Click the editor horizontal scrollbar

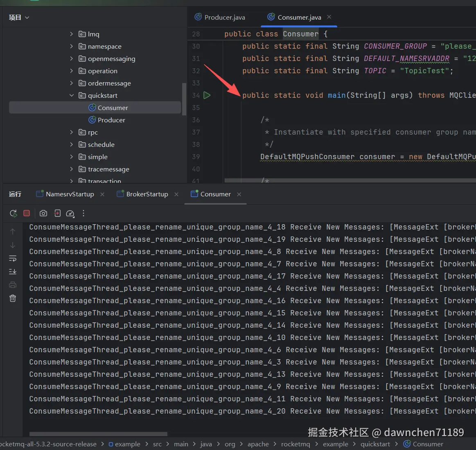350,180
